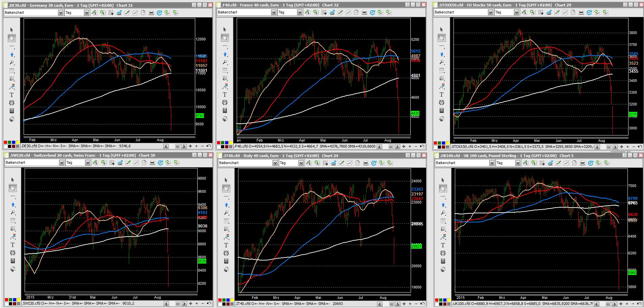Select magnifier zoom tool in STOXX50 chart
The image size is (644, 308).
[442, 62]
